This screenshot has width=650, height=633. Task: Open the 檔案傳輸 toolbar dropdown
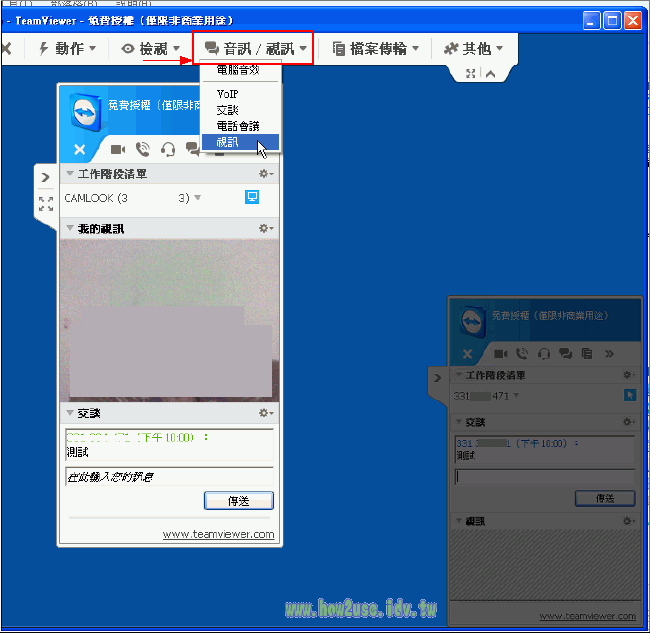pyautogui.click(x=375, y=48)
